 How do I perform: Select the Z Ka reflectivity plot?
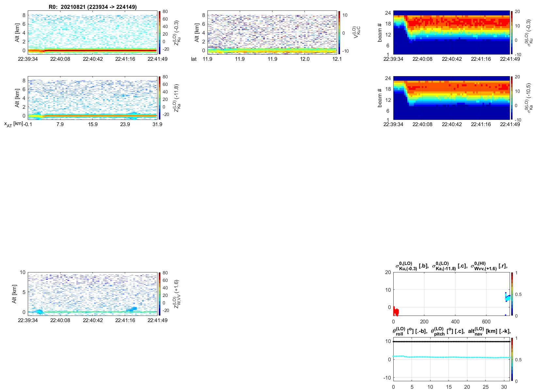tap(92, 98)
